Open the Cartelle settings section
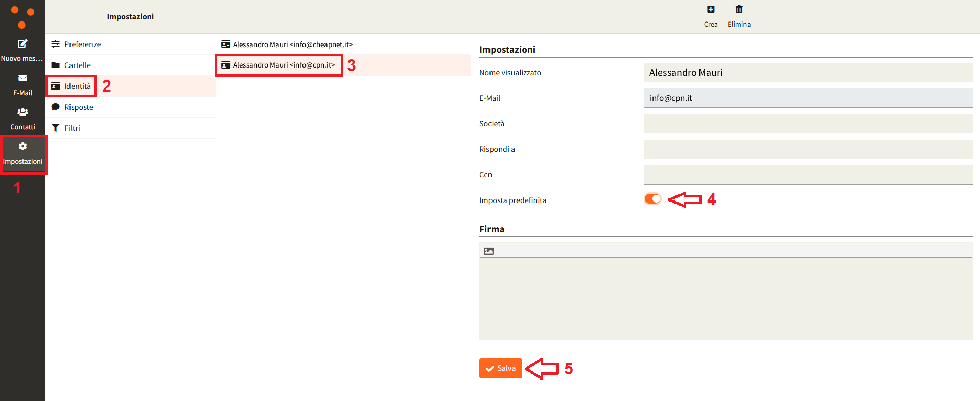 pos(77,65)
